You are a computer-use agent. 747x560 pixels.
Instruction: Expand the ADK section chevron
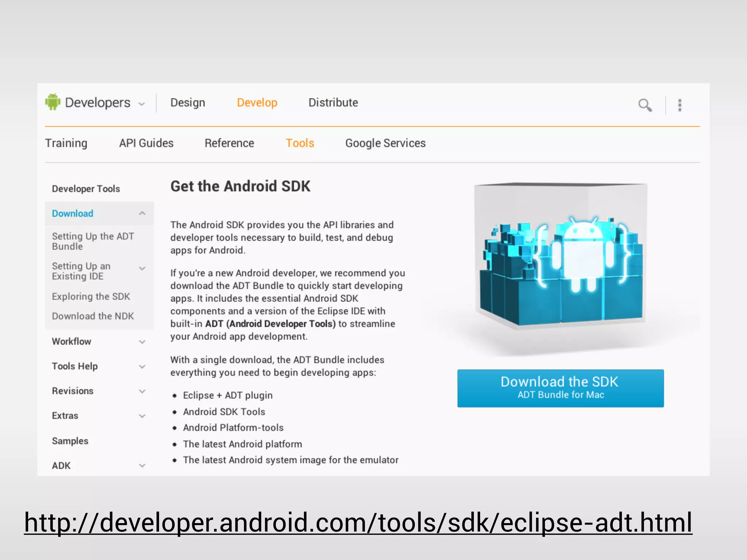coord(142,466)
